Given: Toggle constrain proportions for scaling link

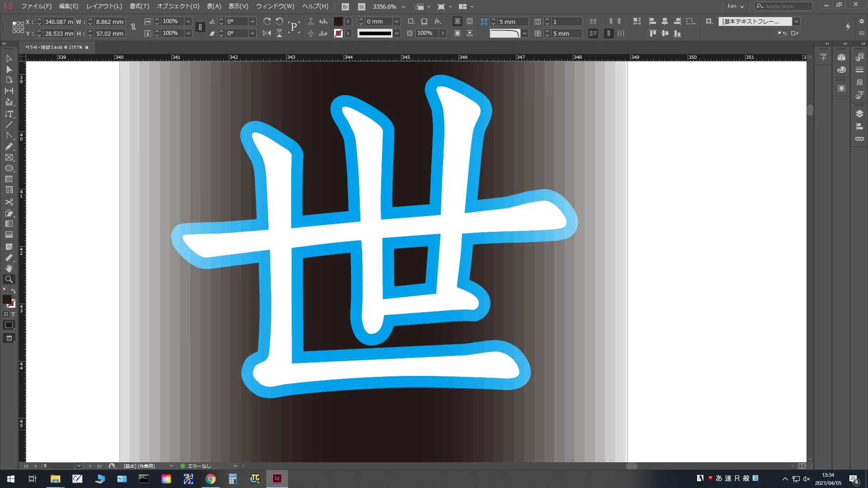Looking at the screenshot, I should [200, 27].
